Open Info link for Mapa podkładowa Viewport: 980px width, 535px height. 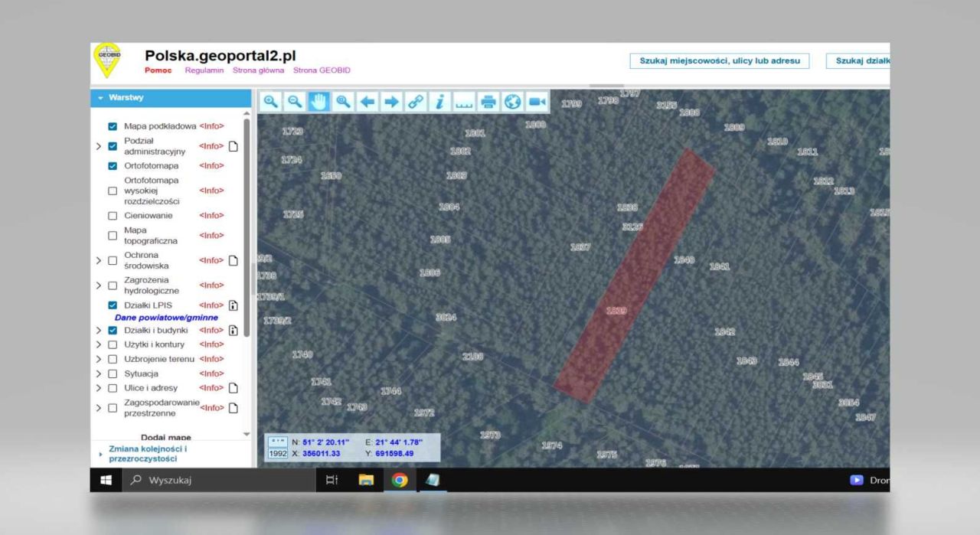coord(211,126)
